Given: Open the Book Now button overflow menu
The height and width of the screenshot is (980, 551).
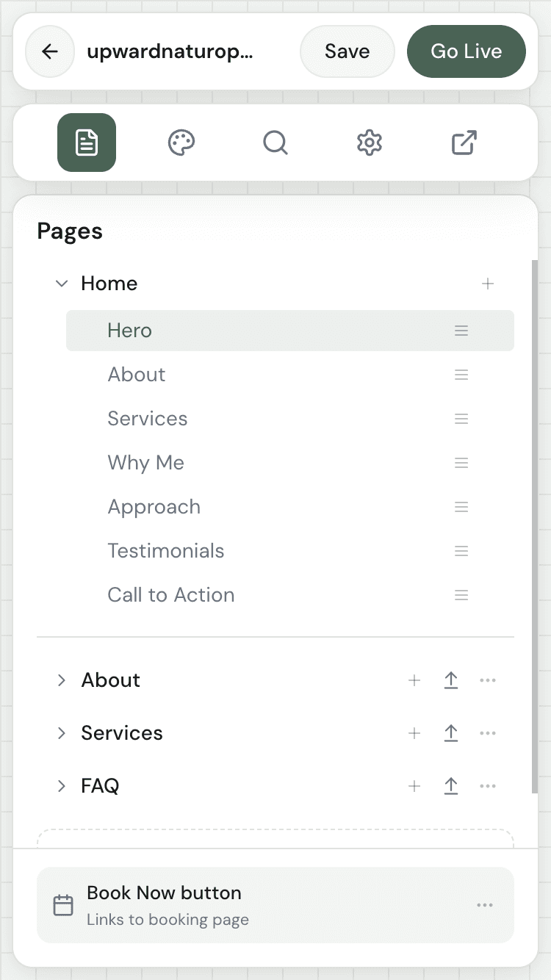Looking at the screenshot, I should (485, 905).
